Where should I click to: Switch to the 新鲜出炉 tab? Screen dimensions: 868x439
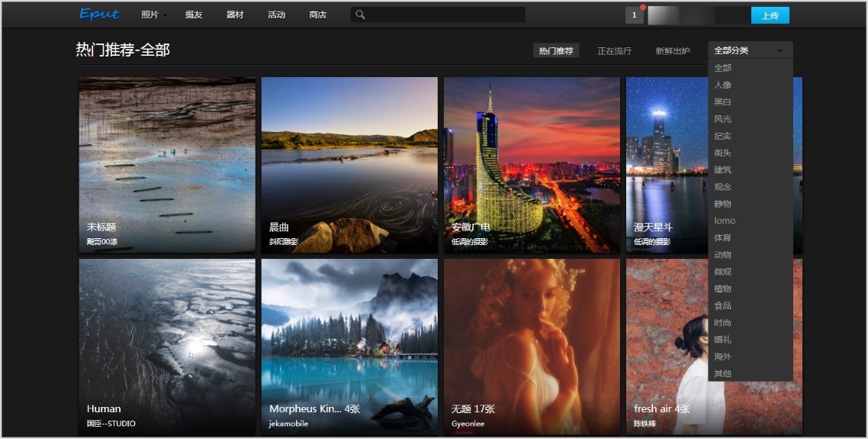click(673, 51)
